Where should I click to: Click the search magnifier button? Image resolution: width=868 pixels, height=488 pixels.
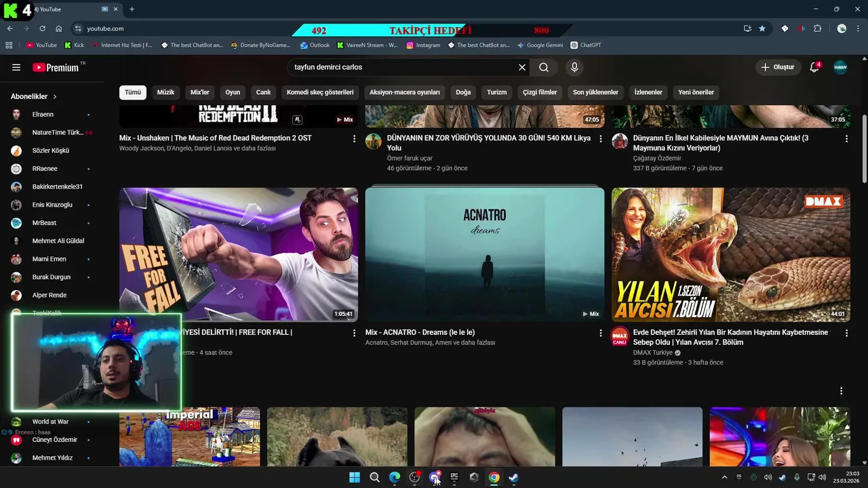(x=544, y=67)
